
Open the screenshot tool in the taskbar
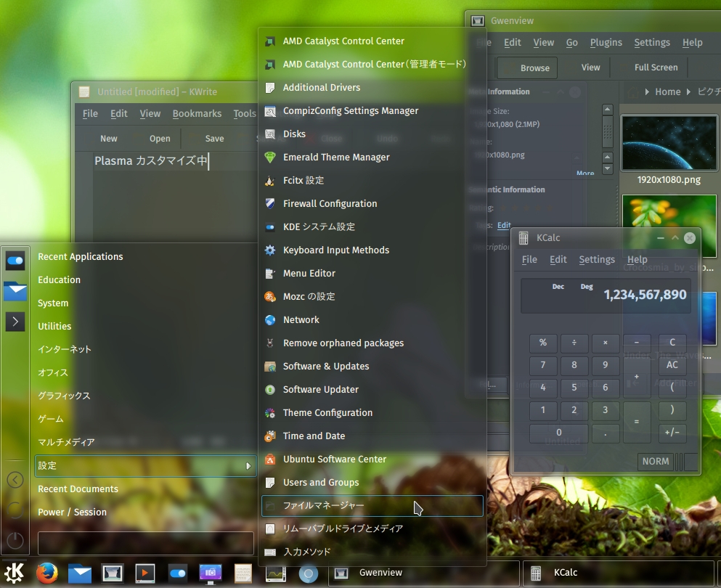click(x=211, y=573)
